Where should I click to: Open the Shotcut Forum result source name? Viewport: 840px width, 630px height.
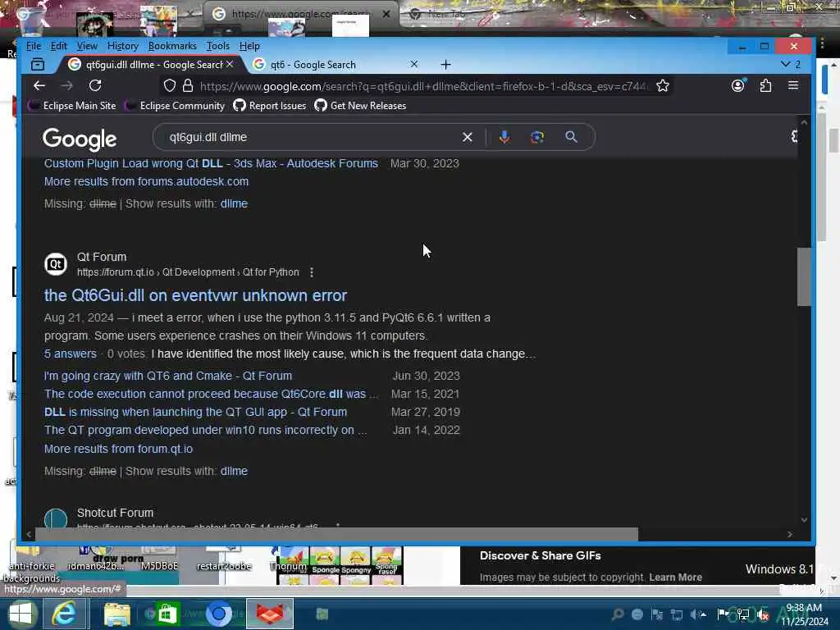pos(115,514)
